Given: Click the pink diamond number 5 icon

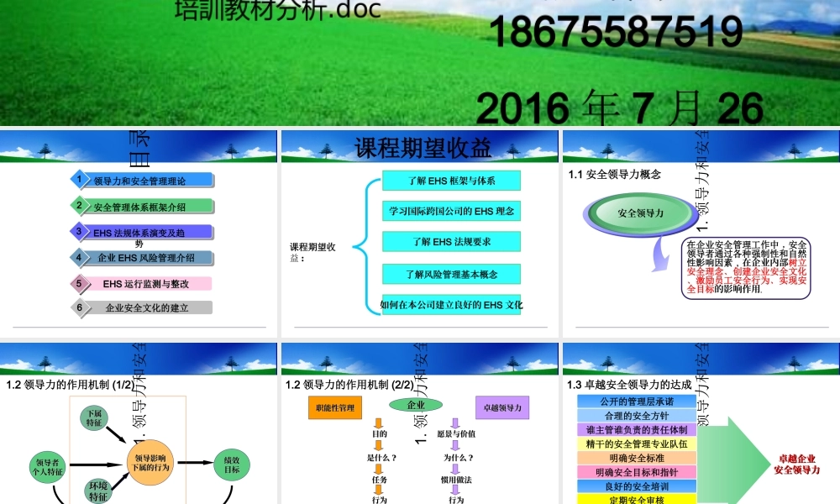Looking at the screenshot, I should [79, 283].
